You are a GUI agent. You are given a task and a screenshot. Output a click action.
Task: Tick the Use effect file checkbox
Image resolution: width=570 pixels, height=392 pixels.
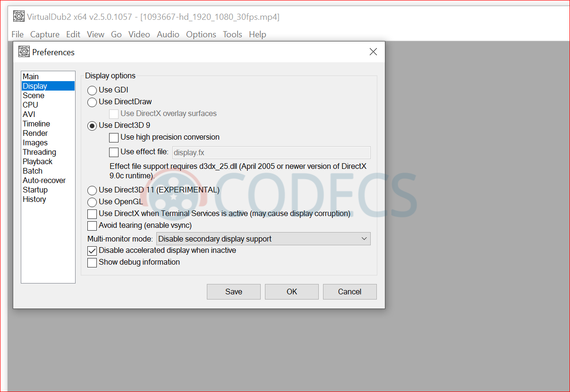click(114, 152)
